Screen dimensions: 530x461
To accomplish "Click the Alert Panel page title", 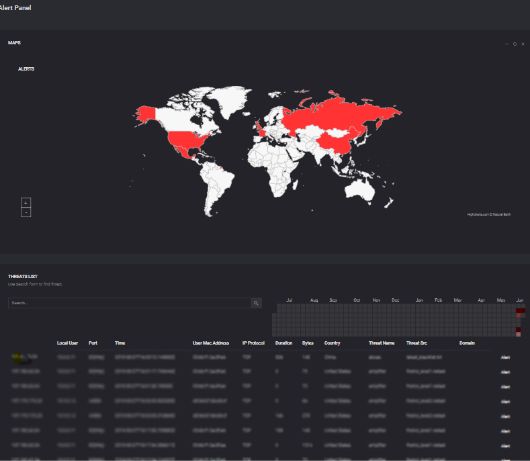I will pyautogui.click(x=16, y=7).
